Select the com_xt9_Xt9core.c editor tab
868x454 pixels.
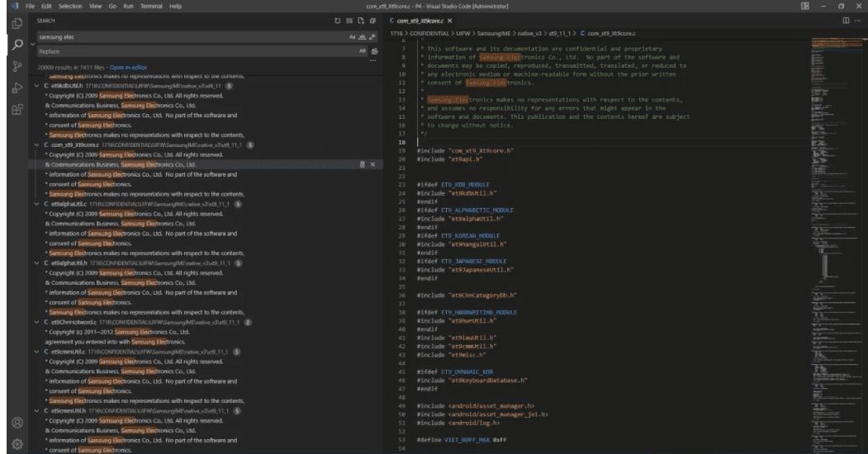(x=420, y=21)
